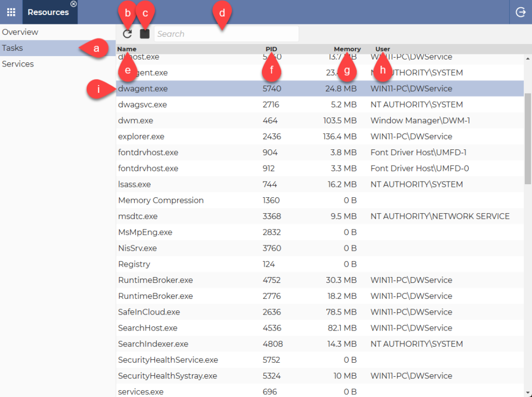Sort processes by Memory column
Image resolution: width=532 pixels, height=397 pixels.
[x=347, y=49]
